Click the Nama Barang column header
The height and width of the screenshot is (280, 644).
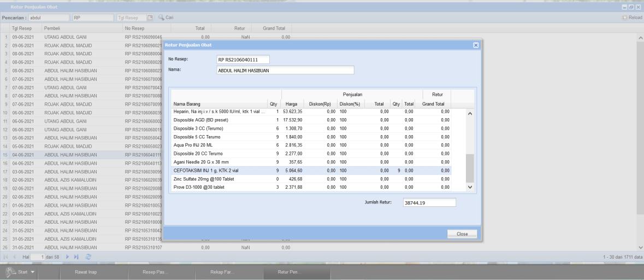tap(220, 104)
